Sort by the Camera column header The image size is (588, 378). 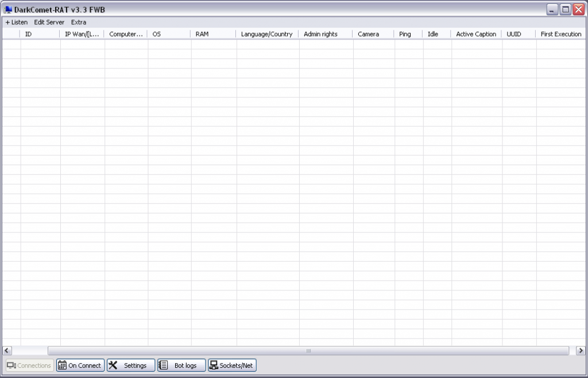point(373,34)
